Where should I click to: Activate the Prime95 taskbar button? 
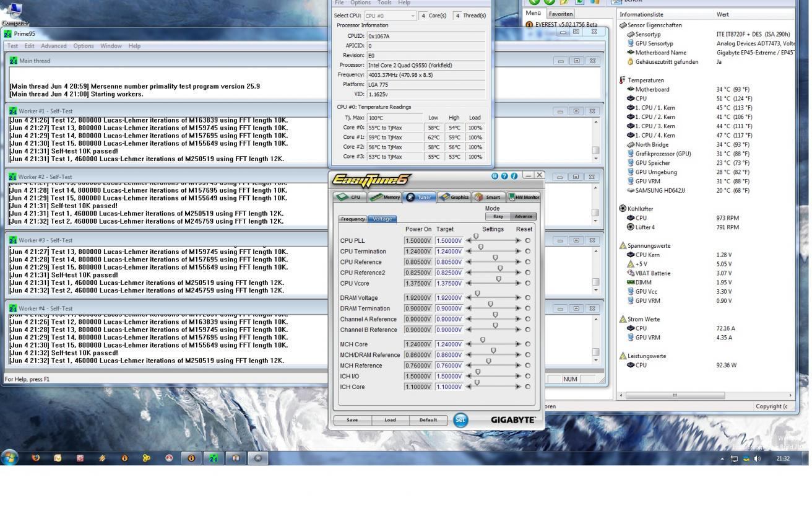click(214, 458)
